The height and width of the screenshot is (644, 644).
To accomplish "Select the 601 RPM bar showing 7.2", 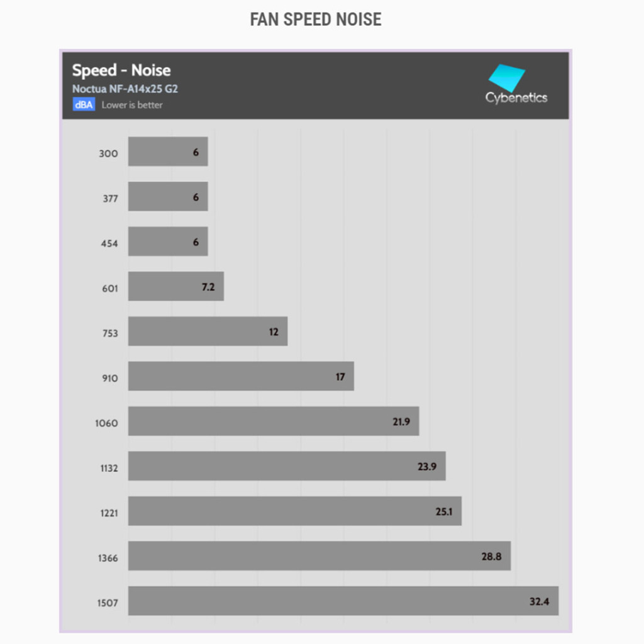I will pos(176,287).
